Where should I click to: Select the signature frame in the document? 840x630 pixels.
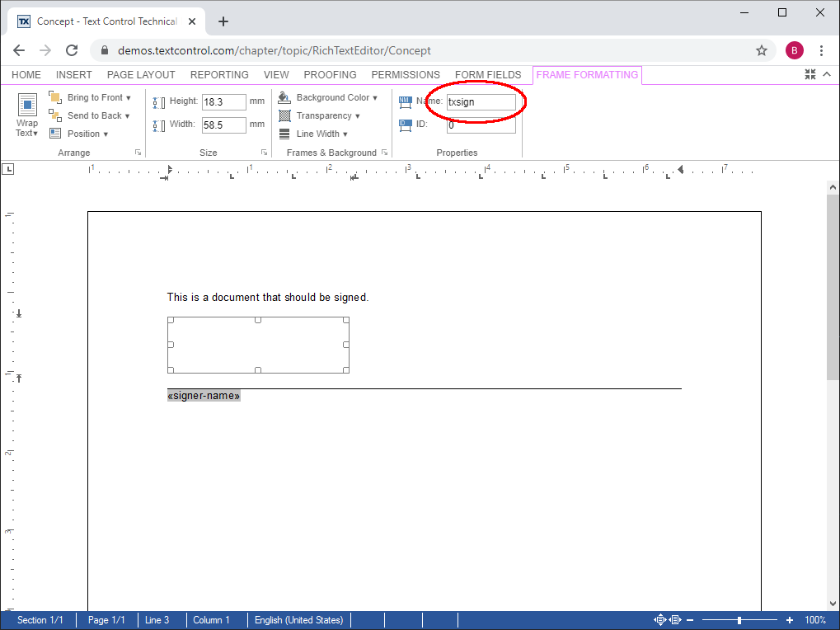[x=258, y=345]
